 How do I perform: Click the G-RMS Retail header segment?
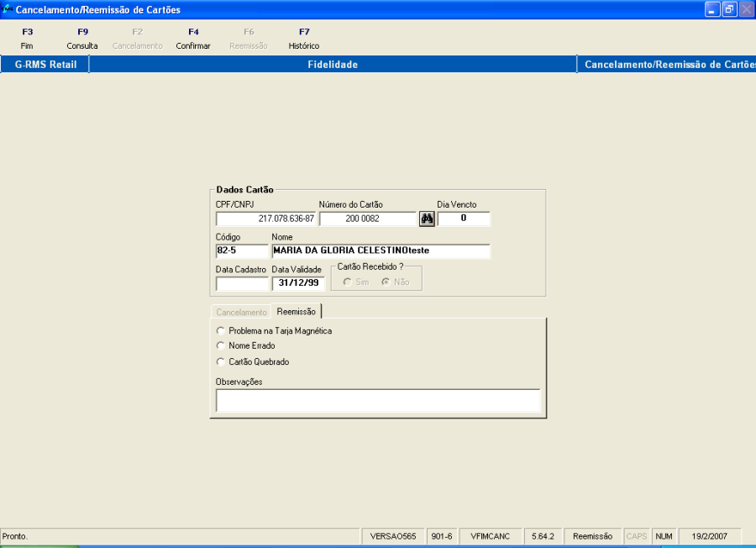click(x=45, y=65)
